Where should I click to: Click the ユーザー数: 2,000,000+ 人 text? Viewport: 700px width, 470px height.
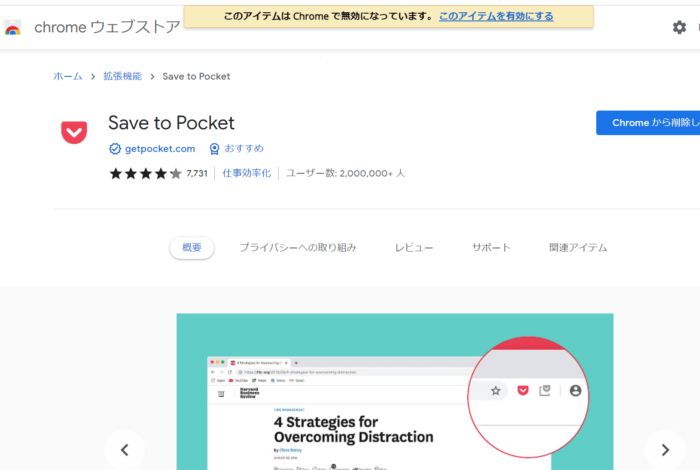[345, 173]
